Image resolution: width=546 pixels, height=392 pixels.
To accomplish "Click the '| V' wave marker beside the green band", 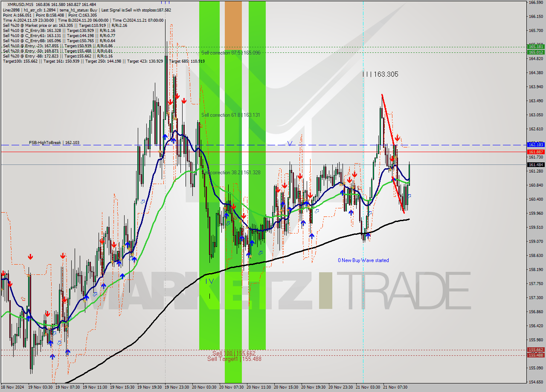I will pyautogui.click(x=209, y=281).
